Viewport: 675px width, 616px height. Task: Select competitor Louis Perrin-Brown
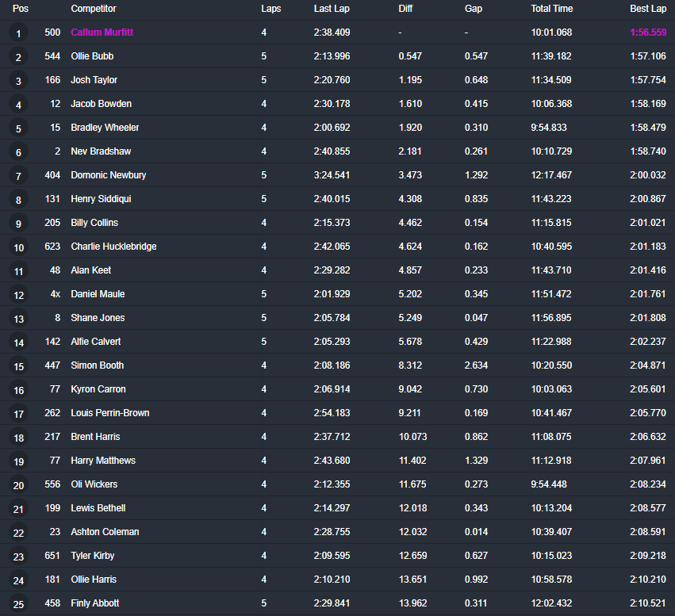pyautogui.click(x=109, y=413)
